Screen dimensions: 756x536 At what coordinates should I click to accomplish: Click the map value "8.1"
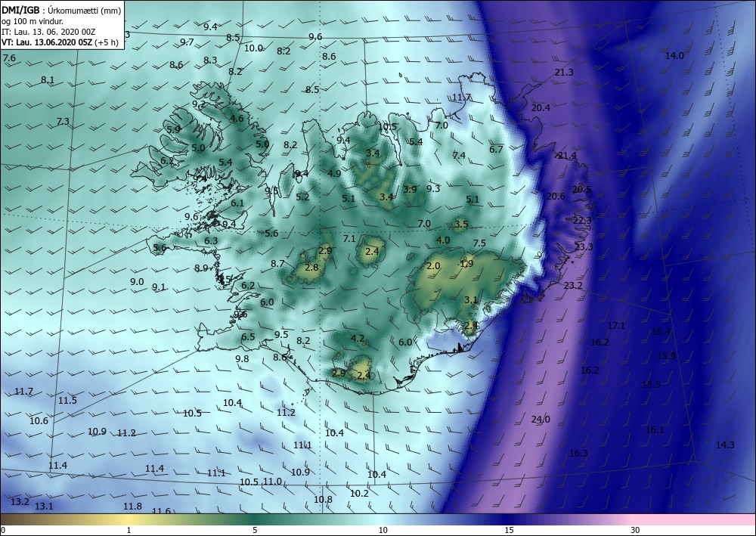click(47, 80)
